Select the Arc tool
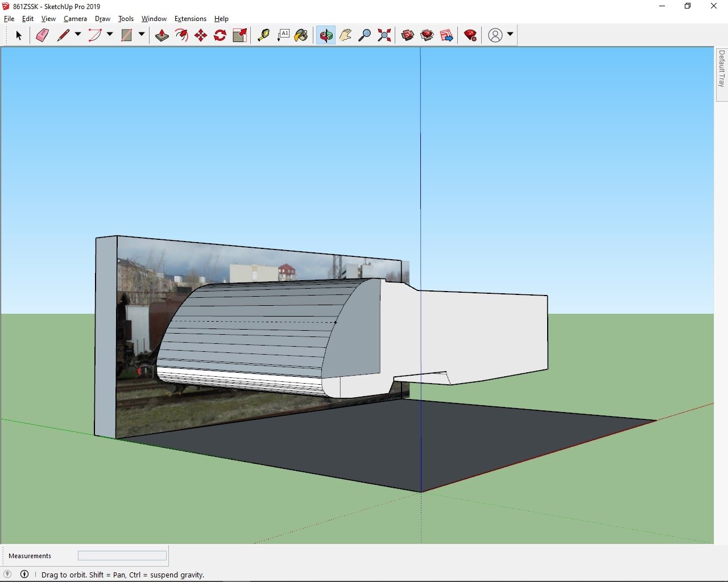Image resolution: width=728 pixels, height=582 pixels. (x=95, y=35)
